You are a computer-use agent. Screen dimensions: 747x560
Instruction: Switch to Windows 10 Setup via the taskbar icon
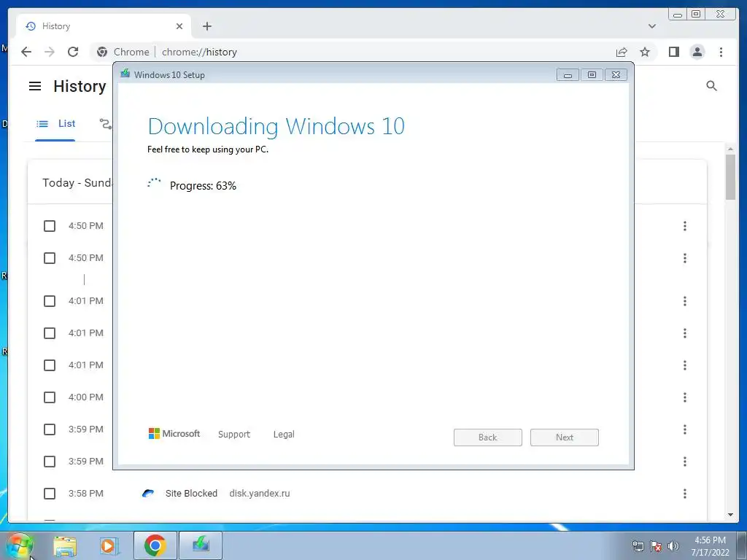click(201, 545)
